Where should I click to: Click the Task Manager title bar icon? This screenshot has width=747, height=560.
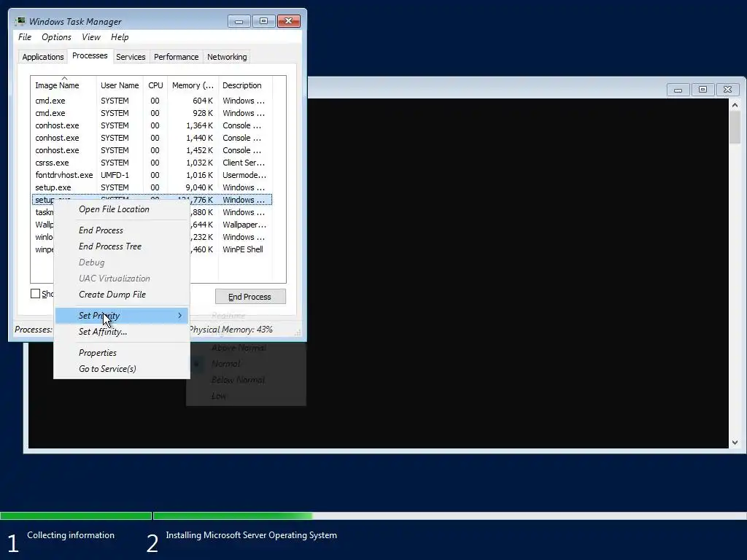point(20,21)
